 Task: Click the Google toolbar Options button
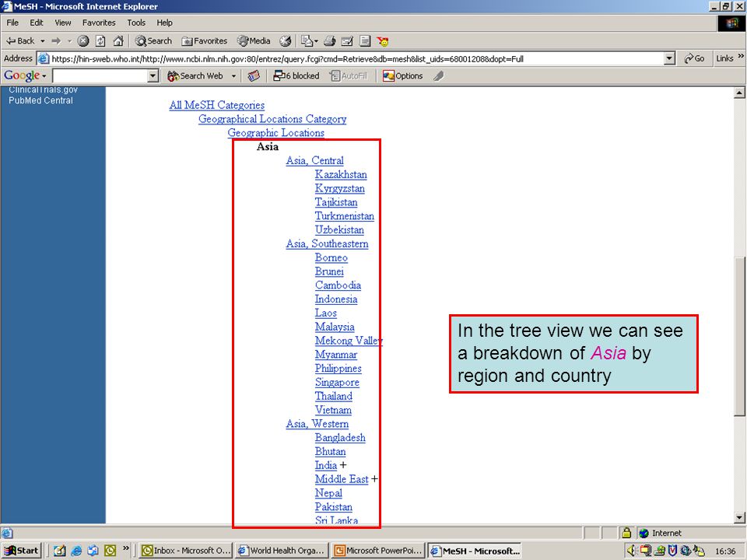pyautogui.click(x=403, y=75)
